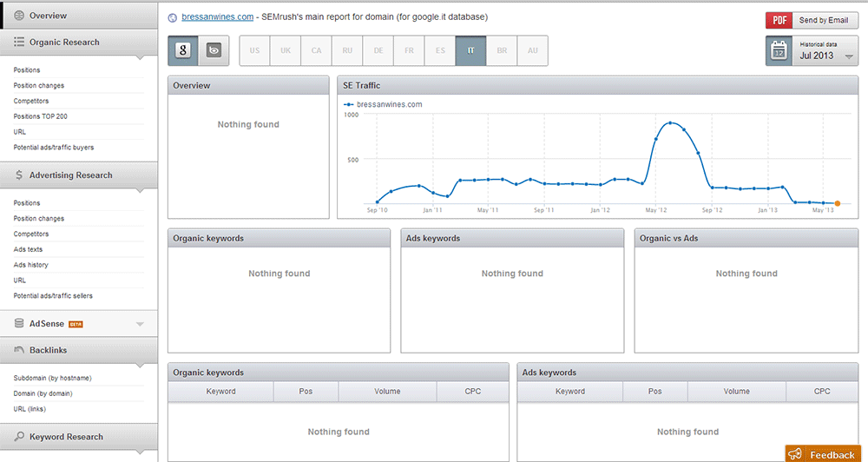Screen dimensions: 868x462
Task: Collapse the Advertising Research section header
Action: [x=79, y=175]
